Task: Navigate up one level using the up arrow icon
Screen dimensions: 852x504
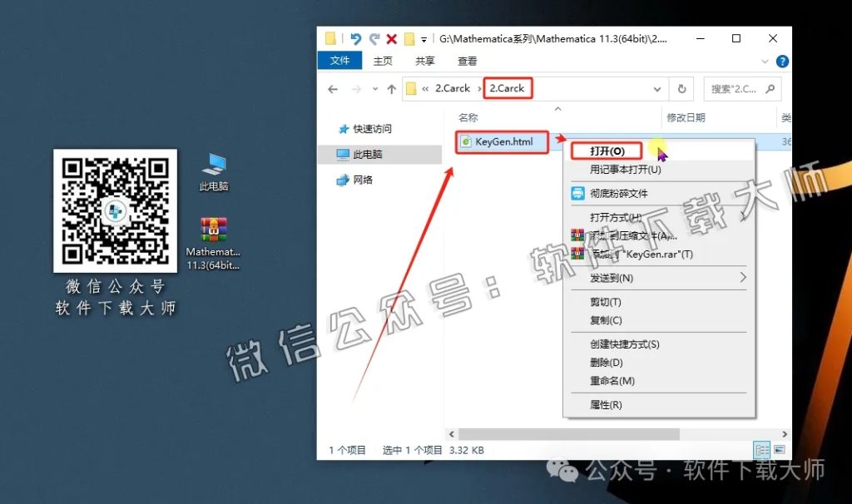Action: click(x=389, y=88)
